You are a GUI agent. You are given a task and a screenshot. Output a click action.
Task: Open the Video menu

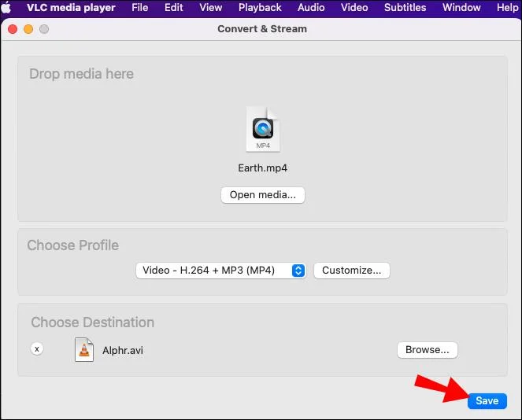[354, 7]
